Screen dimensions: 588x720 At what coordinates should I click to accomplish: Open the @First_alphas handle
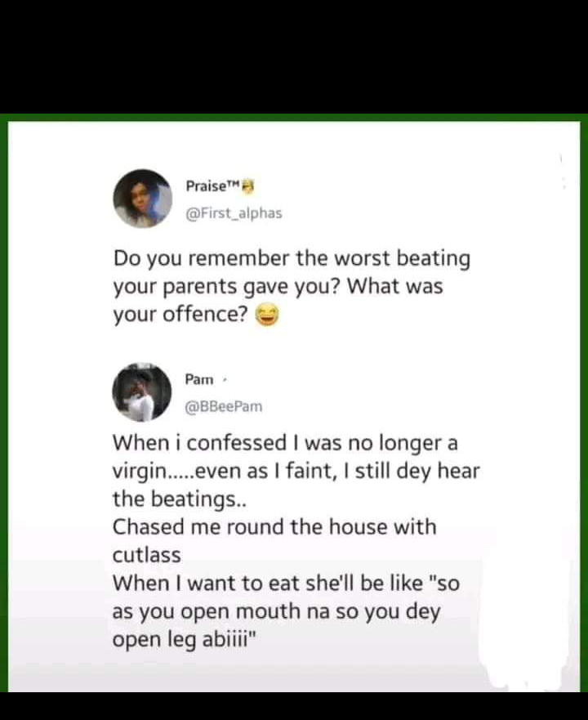(234, 212)
